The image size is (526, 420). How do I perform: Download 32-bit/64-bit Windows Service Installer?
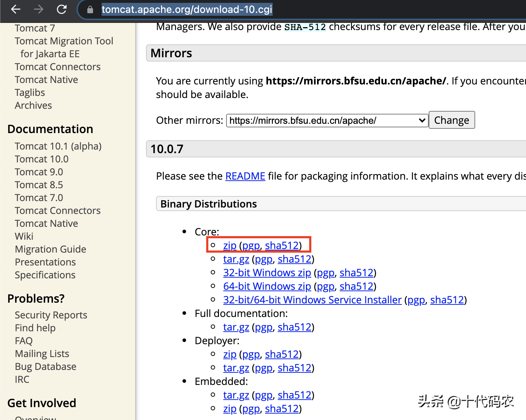tap(312, 300)
